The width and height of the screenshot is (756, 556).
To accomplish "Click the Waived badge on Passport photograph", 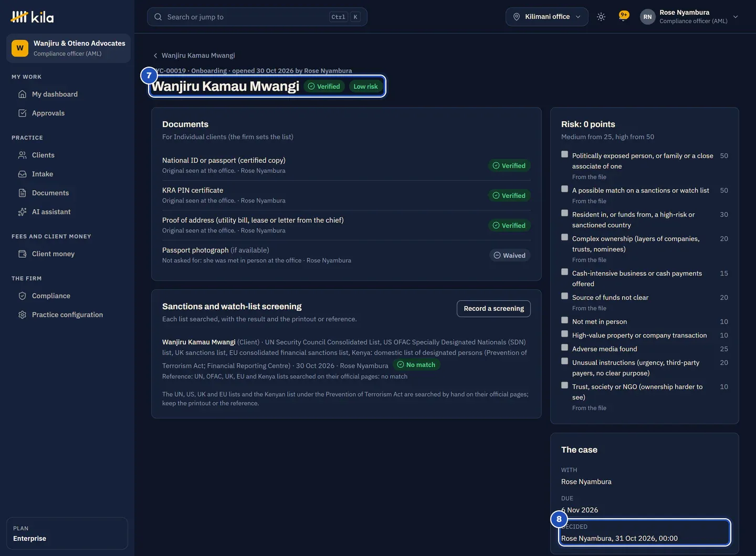I will point(510,255).
